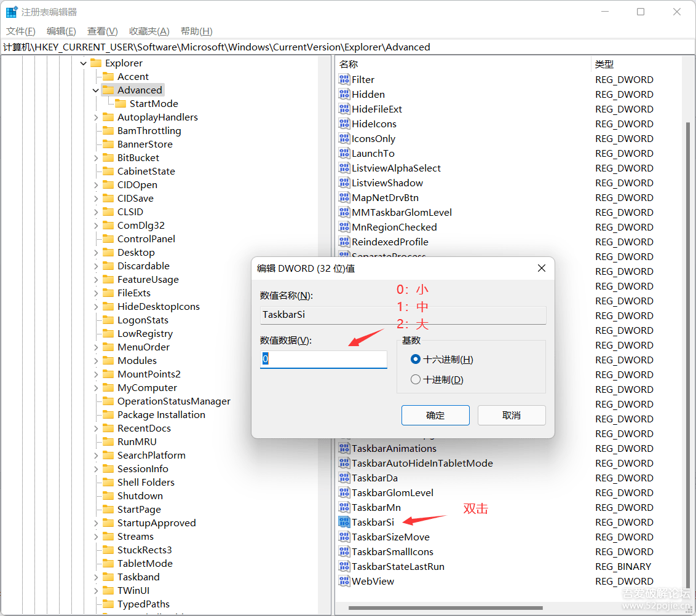The image size is (696, 616).
Task: Open the 编辑(E) menu
Action: click(61, 31)
